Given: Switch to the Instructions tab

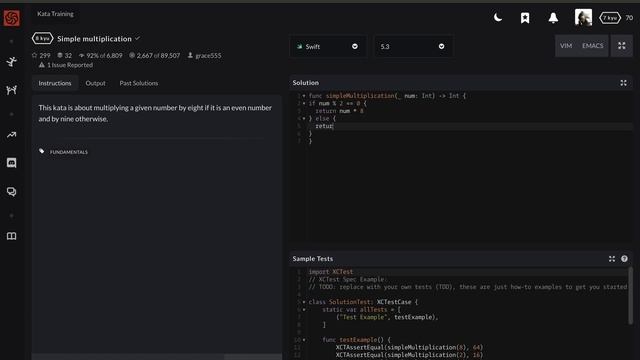Looking at the screenshot, I should pyautogui.click(x=55, y=83).
